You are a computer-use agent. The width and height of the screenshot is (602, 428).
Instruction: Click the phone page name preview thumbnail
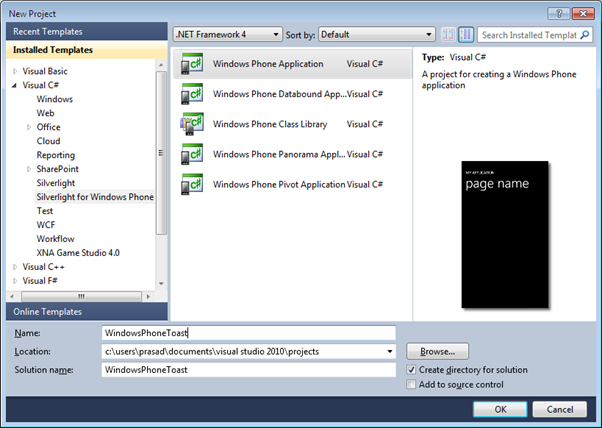coord(505,235)
